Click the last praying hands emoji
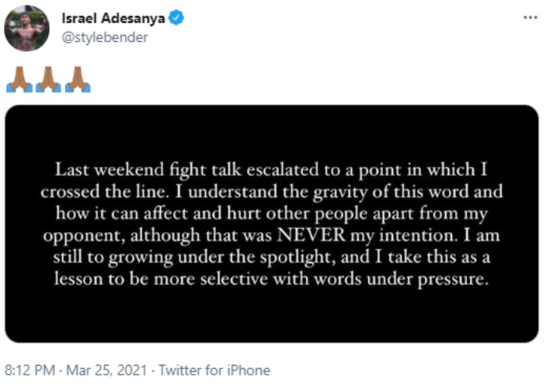 click(x=78, y=80)
